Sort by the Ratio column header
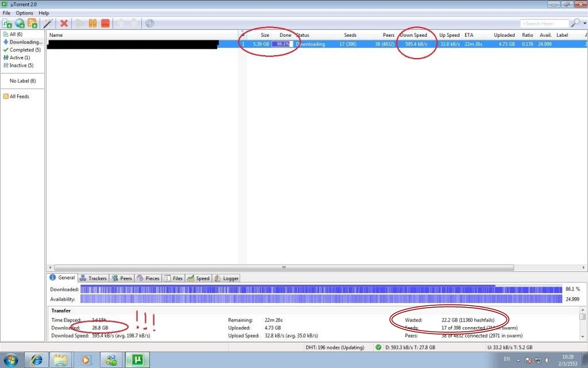This screenshot has height=368, width=588. pos(527,35)
